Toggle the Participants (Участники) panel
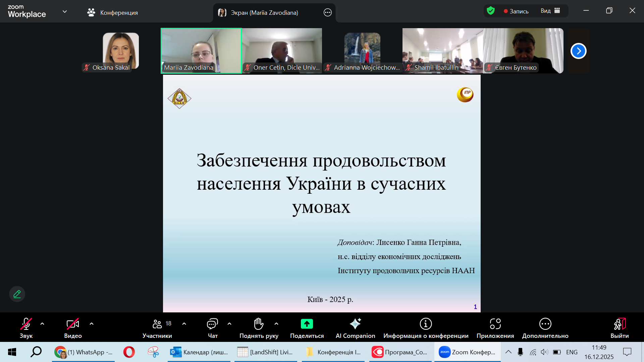Screen dimensions: 644x362 click(x=157, y=327)
